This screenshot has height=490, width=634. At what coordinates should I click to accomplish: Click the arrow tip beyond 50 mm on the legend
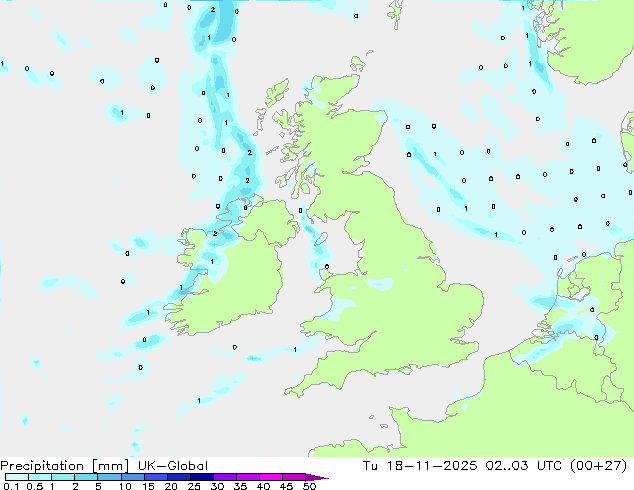point(317,477)
